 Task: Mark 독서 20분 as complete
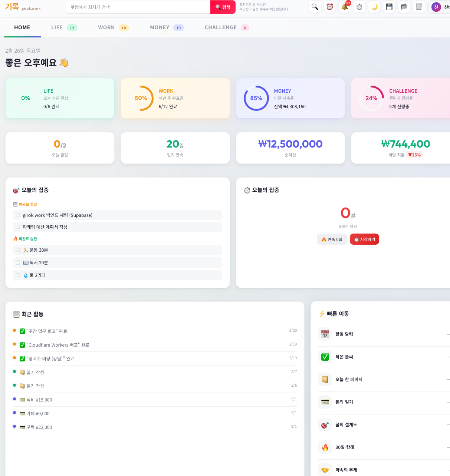tap(17, 262)
